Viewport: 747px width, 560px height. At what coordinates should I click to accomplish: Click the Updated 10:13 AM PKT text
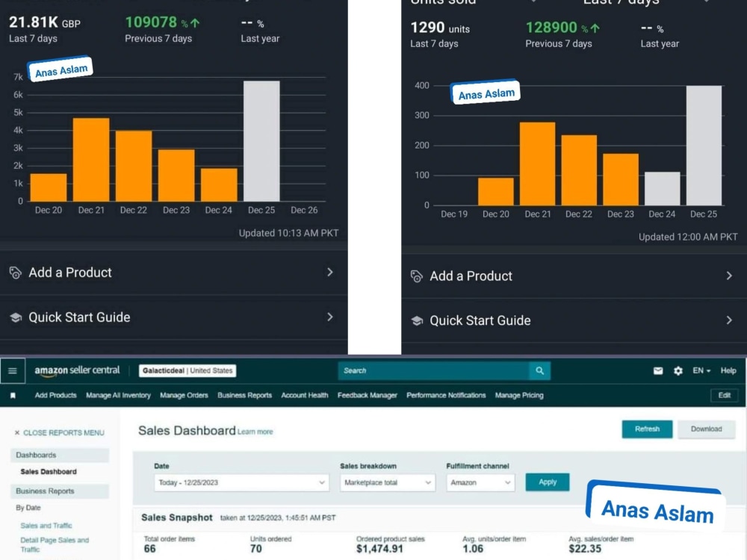coord(288,233)
